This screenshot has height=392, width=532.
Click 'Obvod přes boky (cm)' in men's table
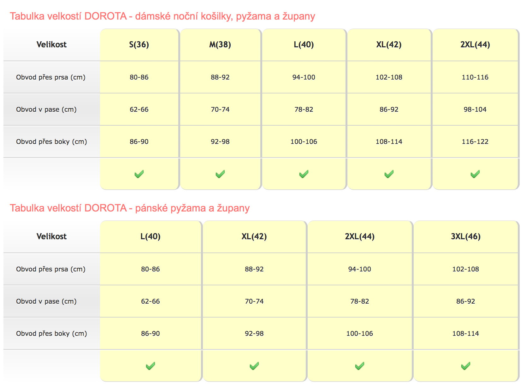tap(51, 334)
